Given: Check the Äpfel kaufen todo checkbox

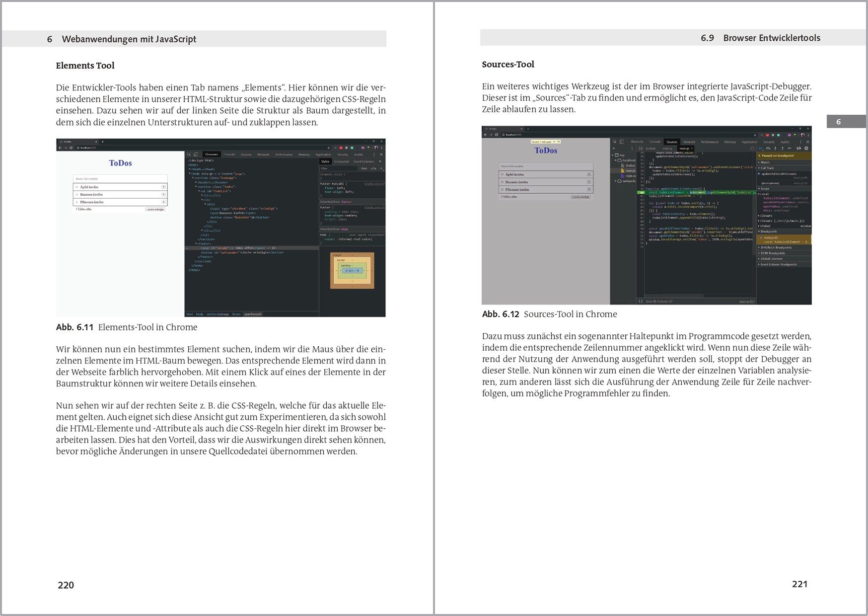Looking at the screenshot, I should pyautogui.click(x=77, y=187).
